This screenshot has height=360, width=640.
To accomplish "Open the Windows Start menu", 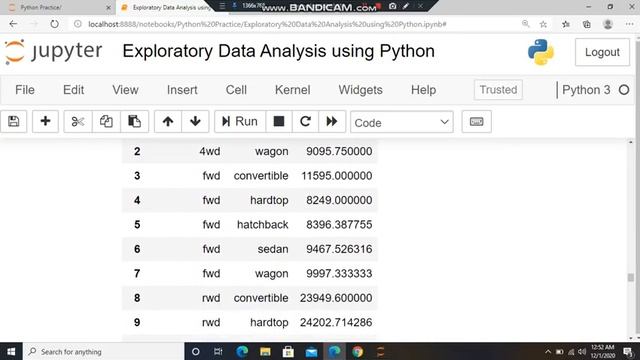I will point(11,351).
